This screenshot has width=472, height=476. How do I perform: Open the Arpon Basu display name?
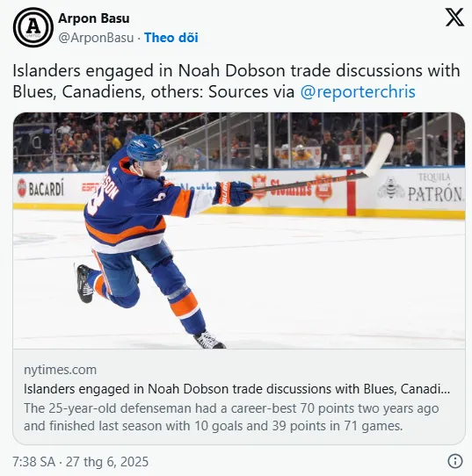pos(94,18)
